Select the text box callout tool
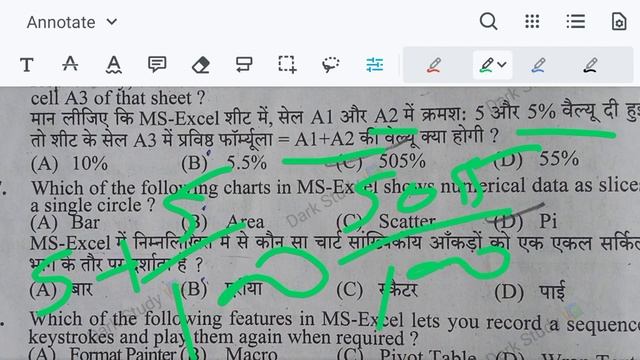The width and height of the screenshot is (640, 360). click(244, 64)
